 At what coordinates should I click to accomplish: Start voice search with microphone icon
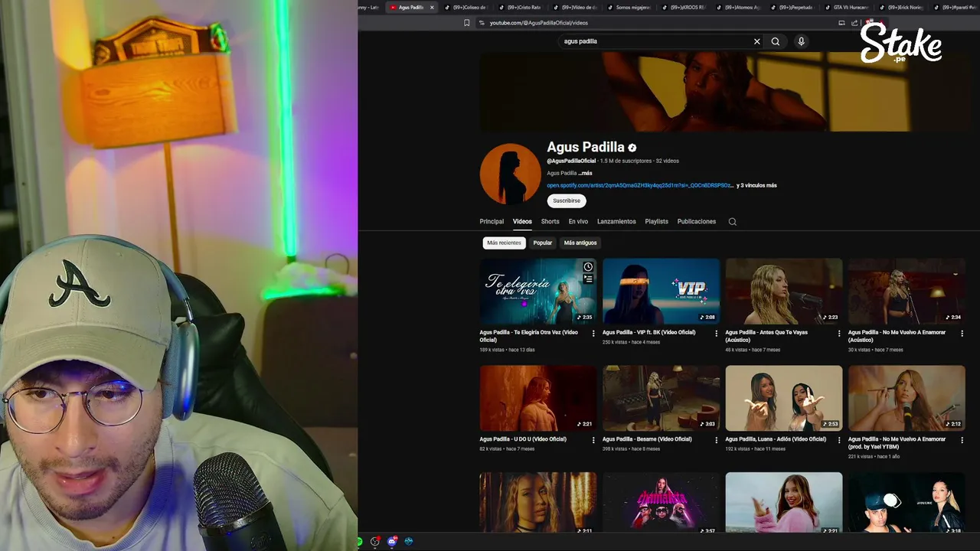pos(802,41)
